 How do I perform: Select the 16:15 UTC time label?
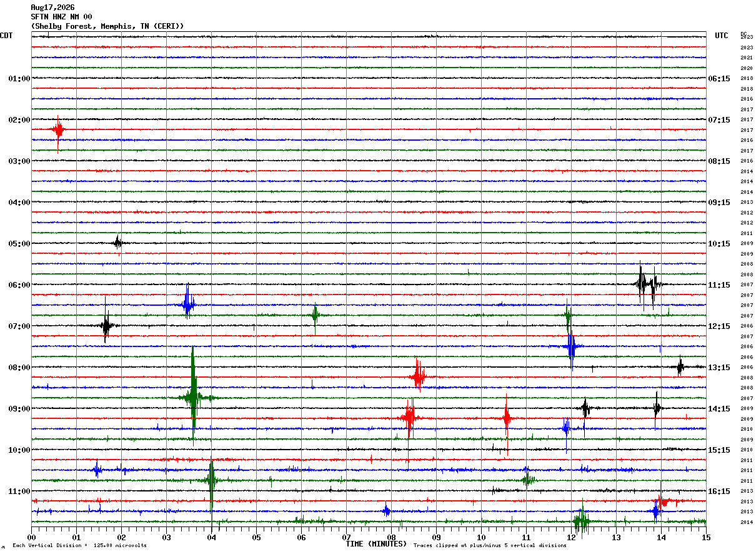(719, 491)
